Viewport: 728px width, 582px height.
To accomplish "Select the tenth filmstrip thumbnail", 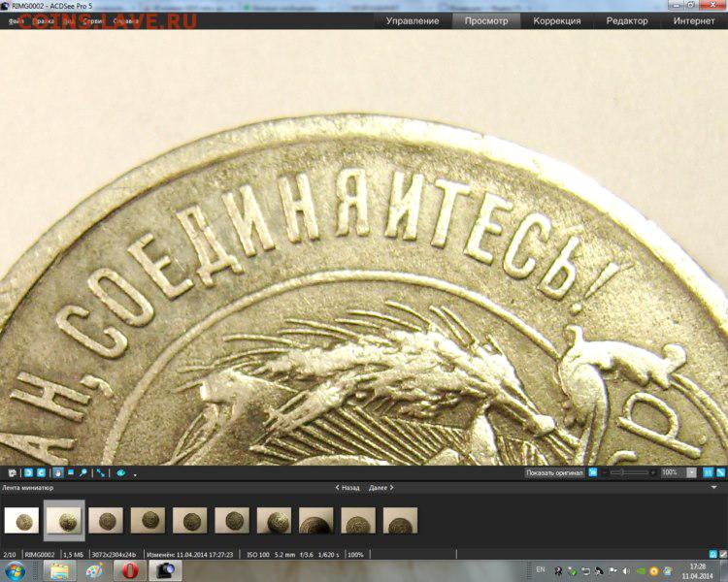I will [400, 520].
